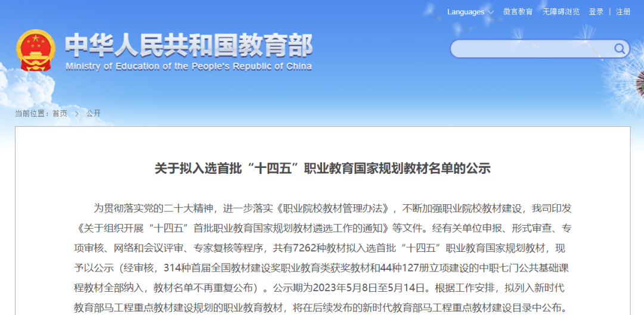Click text 314种首届全国教材建设奖
This screenshot has height=315, width=644.
point(218,268)
